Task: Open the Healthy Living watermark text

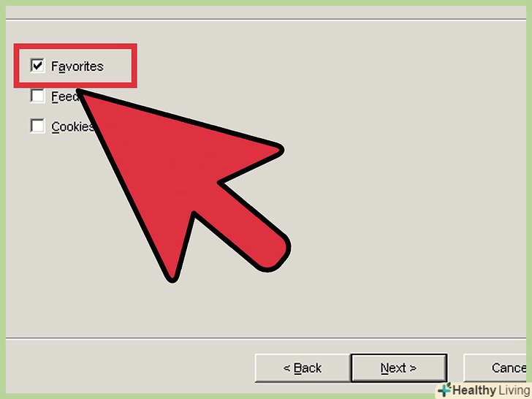Action: (x=491, y=390)
